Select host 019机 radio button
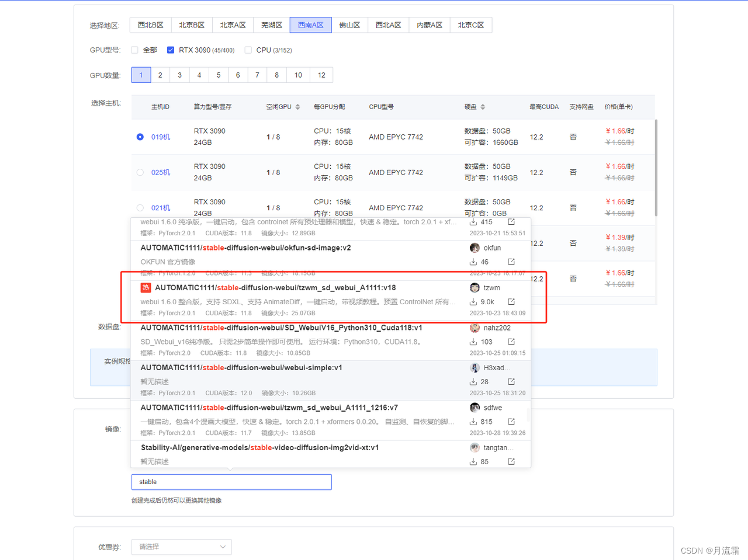748x560 pixels. point(140,137)
